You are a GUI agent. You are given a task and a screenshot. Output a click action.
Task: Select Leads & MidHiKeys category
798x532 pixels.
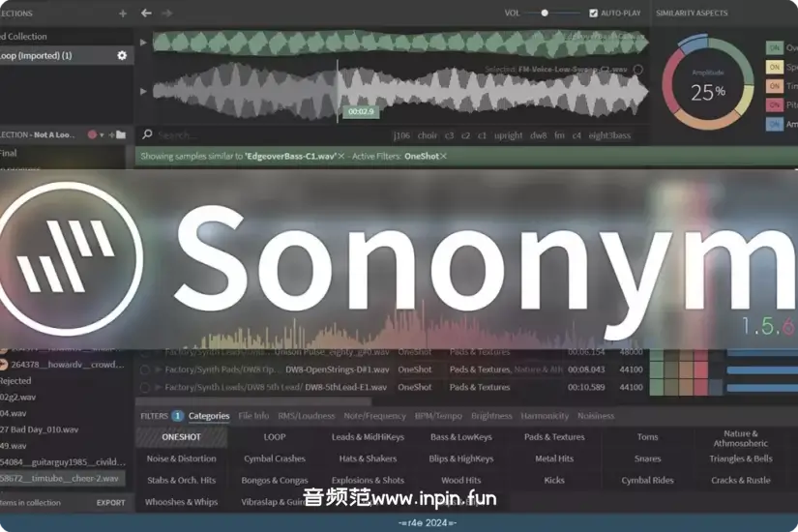click(368, 437)
